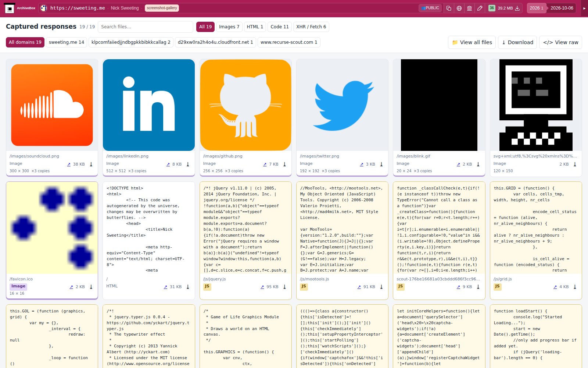588x368 pixels.
Task: Click the 2026-10-06 date marker
Action: pyautogui.click(x=562, y=8)
